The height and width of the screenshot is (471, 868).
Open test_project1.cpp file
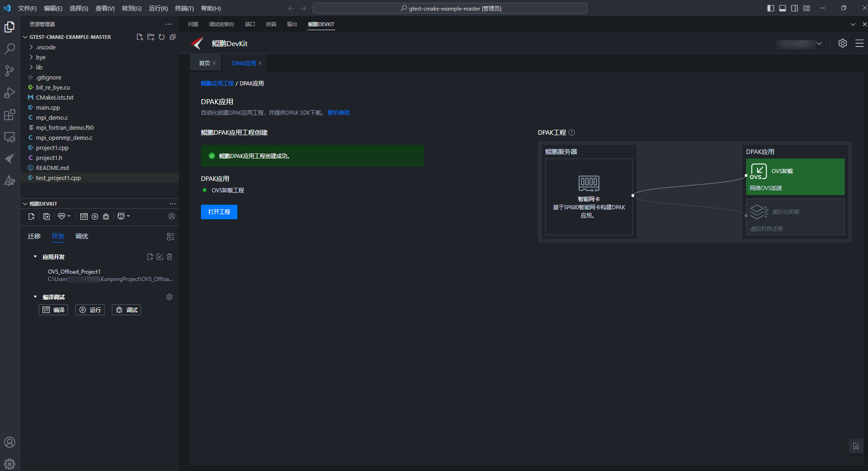pyautogui.click(x=100, y=178)
